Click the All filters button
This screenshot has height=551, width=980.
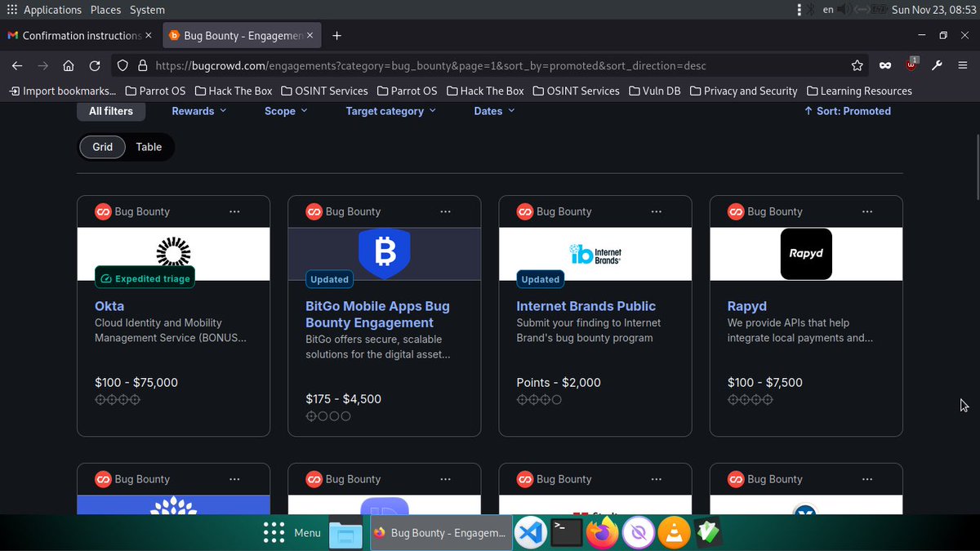(x=111, y=111)
